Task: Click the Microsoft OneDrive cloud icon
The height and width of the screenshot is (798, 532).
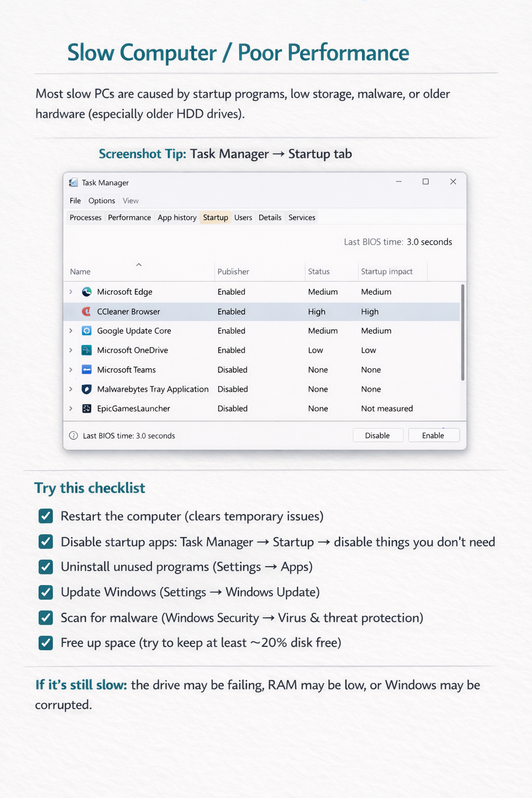Action: pos(86,350)
